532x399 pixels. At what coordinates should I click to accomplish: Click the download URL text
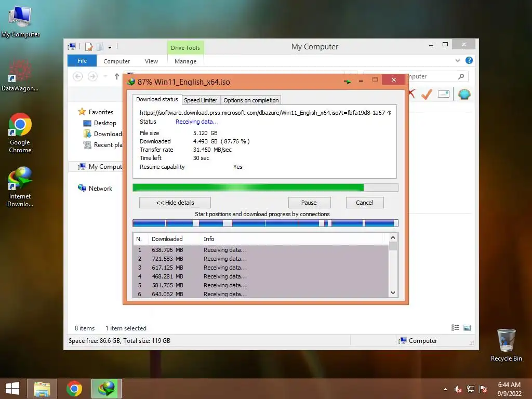tap(265, 113)
